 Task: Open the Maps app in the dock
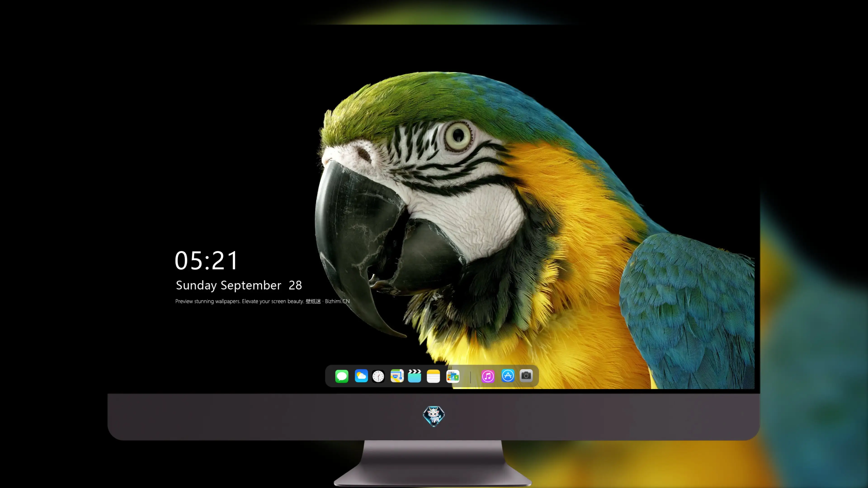click(397, 376)
